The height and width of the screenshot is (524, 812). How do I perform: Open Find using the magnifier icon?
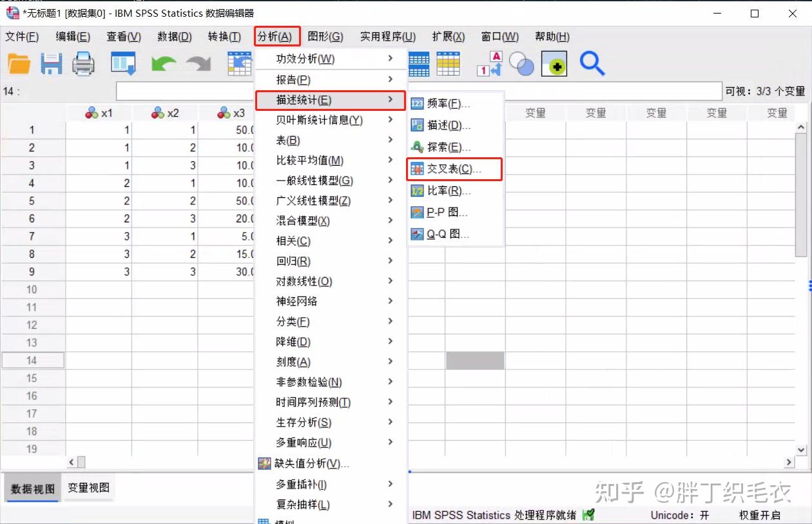tap(592, 64)
